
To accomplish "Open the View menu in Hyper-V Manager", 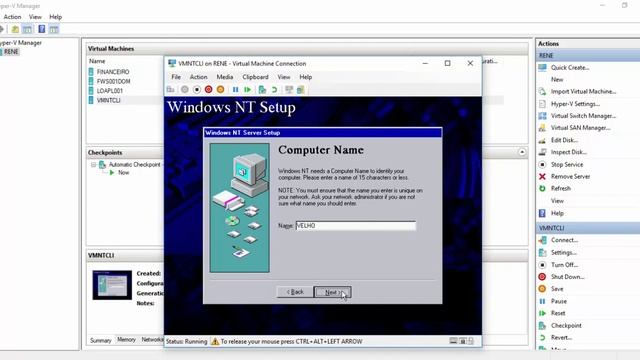I will point(35,17).
